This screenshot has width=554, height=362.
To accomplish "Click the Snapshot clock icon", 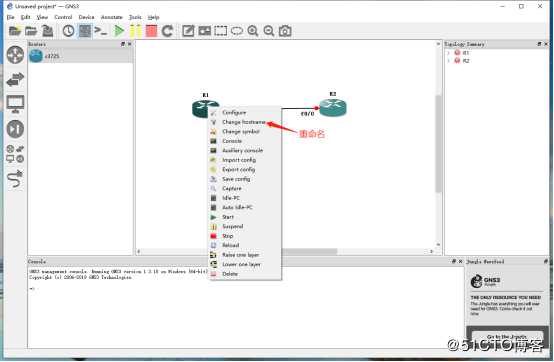I will (x=68, y=31).
